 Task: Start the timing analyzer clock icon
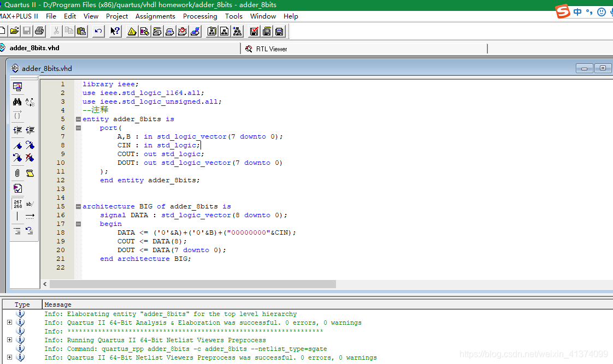coord(182,31)
